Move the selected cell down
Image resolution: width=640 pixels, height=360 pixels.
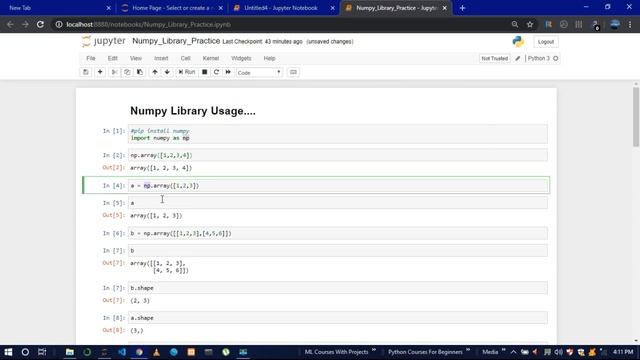tap(167, 72)
